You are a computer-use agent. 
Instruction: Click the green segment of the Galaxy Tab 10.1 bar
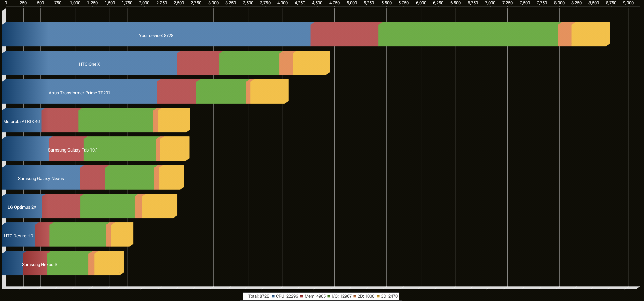click(120, 149)
